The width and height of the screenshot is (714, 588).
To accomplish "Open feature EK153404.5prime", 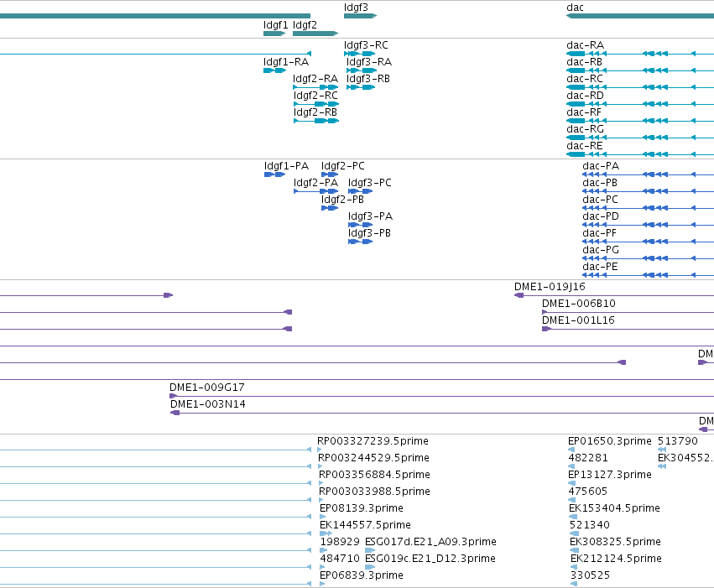I will (614, 509).
